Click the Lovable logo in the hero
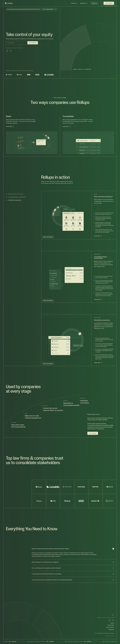120x644 pixels. [x=49, y=74]
